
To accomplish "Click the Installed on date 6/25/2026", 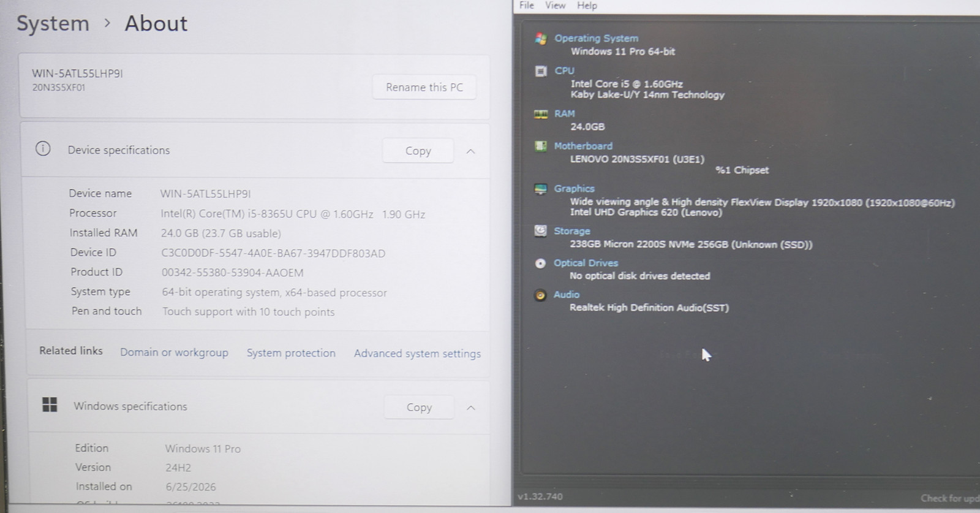I will pos(190,487).
